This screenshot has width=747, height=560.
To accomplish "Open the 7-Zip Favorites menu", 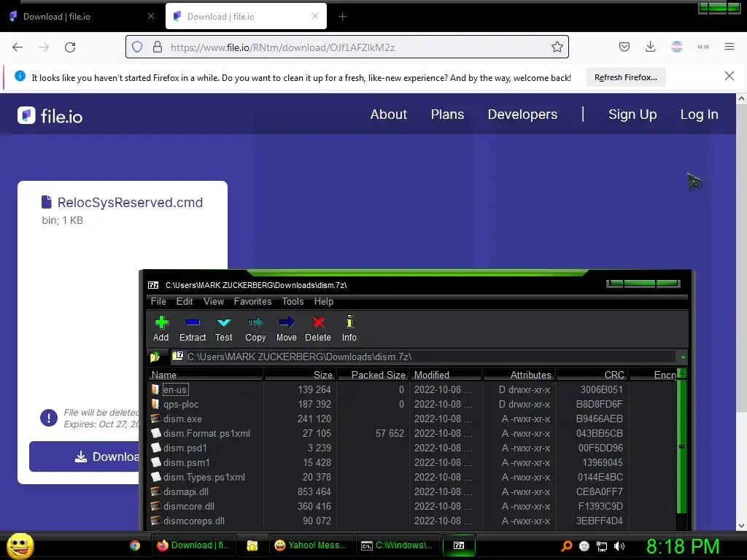I will tap(252, 301).
